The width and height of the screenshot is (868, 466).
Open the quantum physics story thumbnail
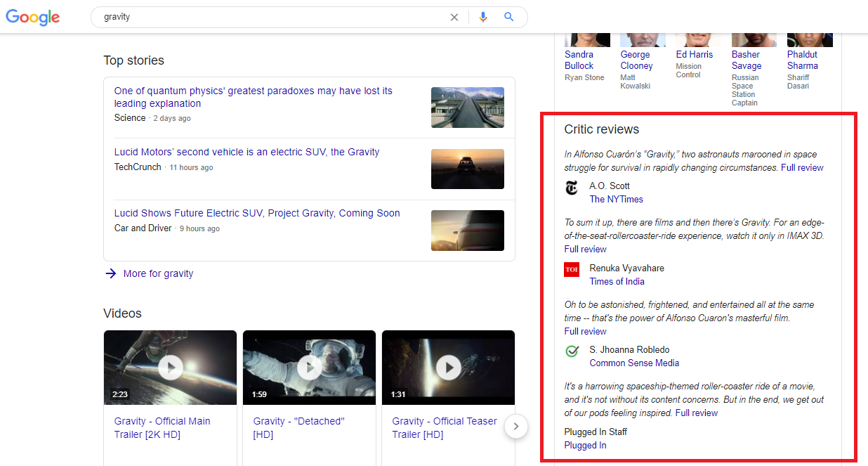(468, 108)
